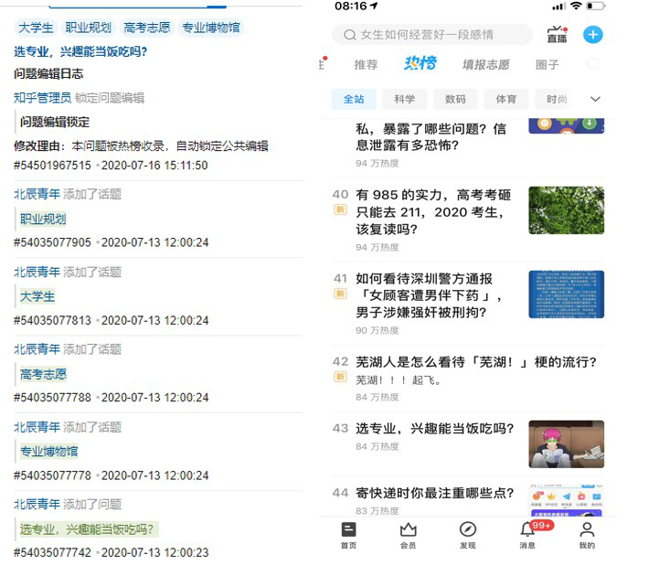Image resolution: width=654 pixels, height=564 pixels.
Task: Tap green leaves thumbnail of item 40
Action: 566,210
